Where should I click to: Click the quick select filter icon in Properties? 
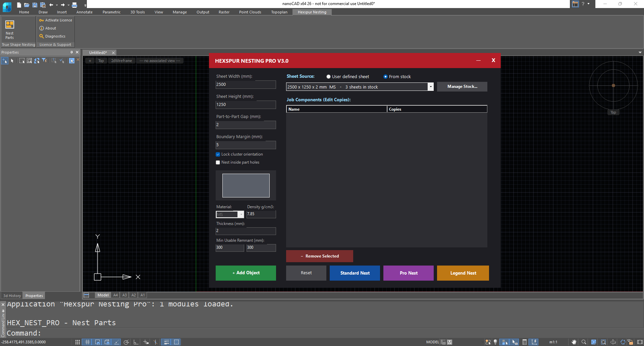pos(44,61)
